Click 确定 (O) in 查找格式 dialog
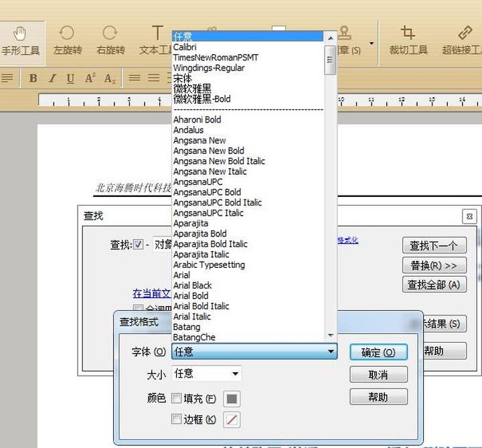Viewport: 482px width, 448px height. coord(378,352)
